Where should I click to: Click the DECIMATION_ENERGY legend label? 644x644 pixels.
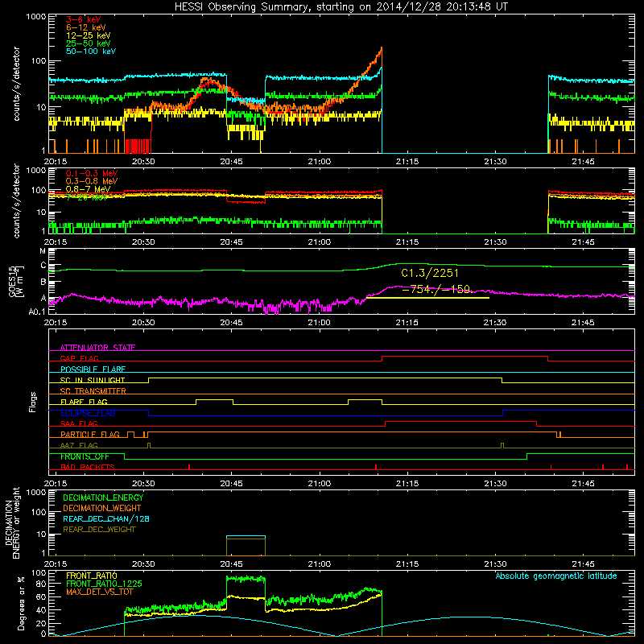[x=103, y=497]
